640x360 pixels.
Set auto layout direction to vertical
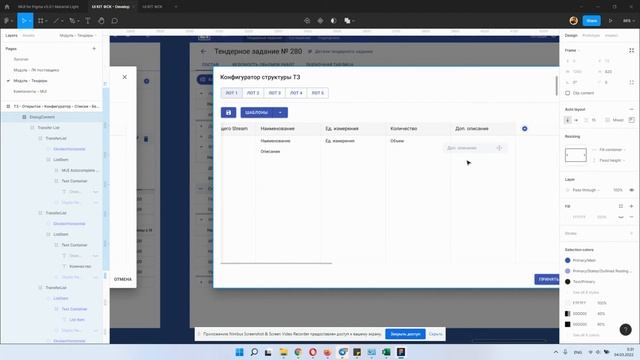(x=567, y=120)
